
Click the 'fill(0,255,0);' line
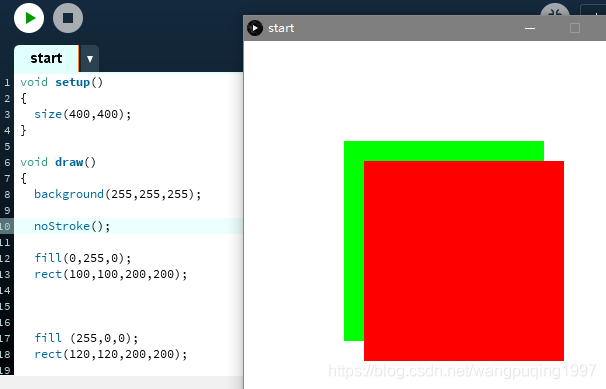point(83,258)
